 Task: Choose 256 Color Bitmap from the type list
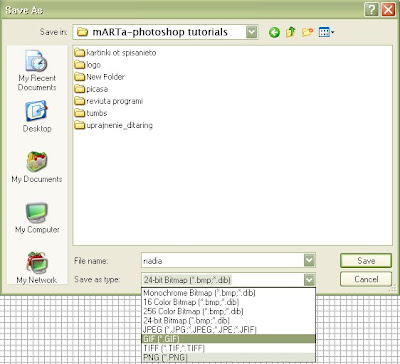(228, 311)
